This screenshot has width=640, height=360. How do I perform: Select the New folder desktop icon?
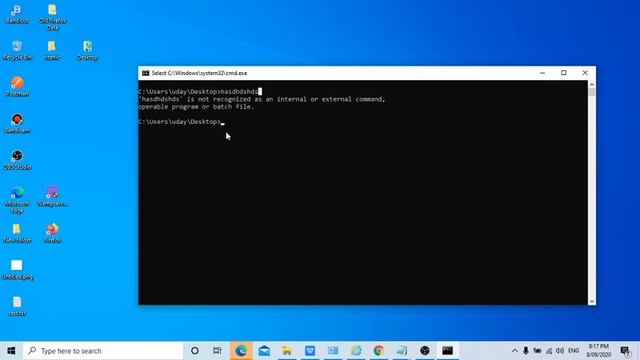[x=17, y=233]
